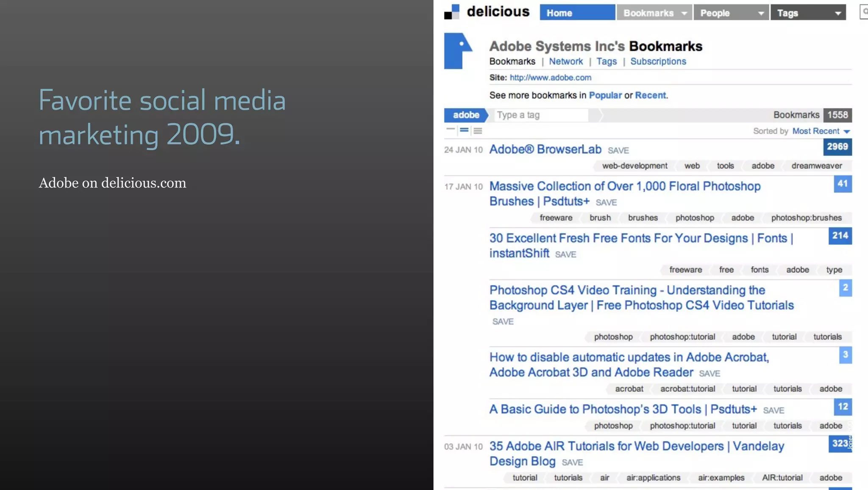Click the air:examples tag
The image size is (868, 490).
click(x=721, y=478)
